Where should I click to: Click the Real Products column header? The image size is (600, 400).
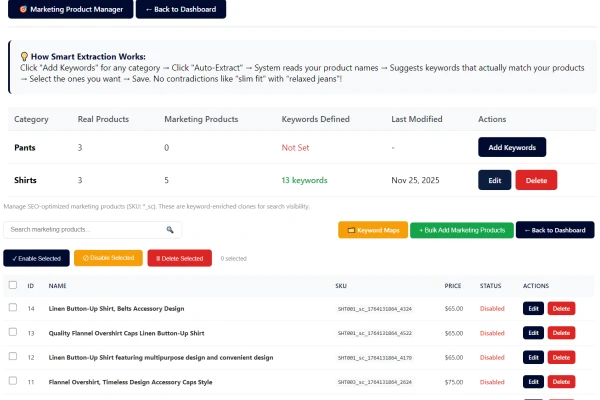[x=103, y=119]
